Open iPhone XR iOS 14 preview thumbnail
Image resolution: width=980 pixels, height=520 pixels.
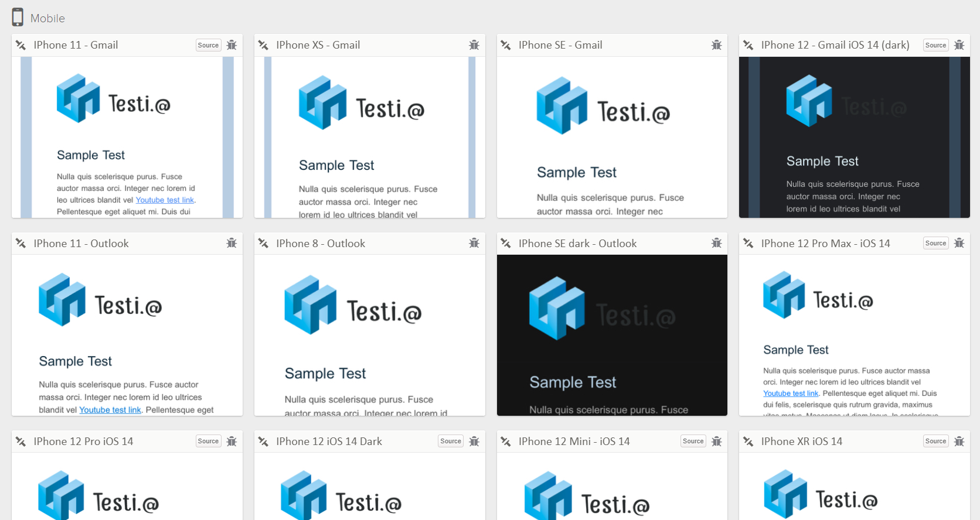click(x=855, y=487)
